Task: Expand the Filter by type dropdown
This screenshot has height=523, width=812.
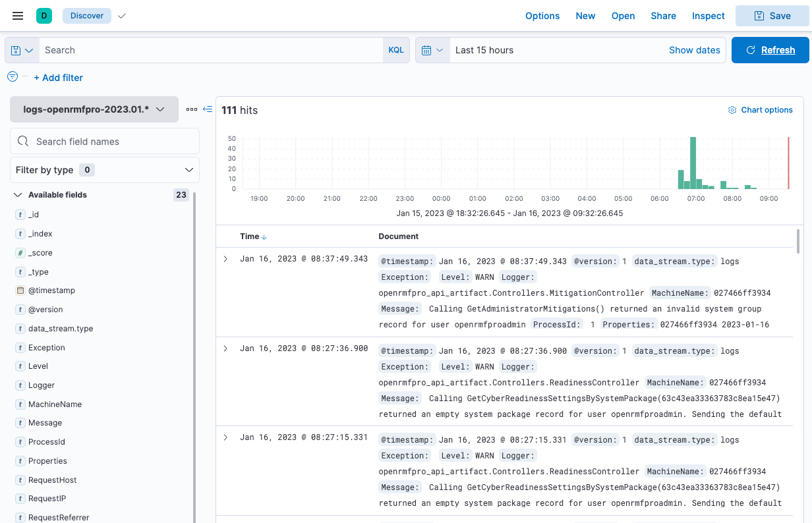Action: click(105, 170)
